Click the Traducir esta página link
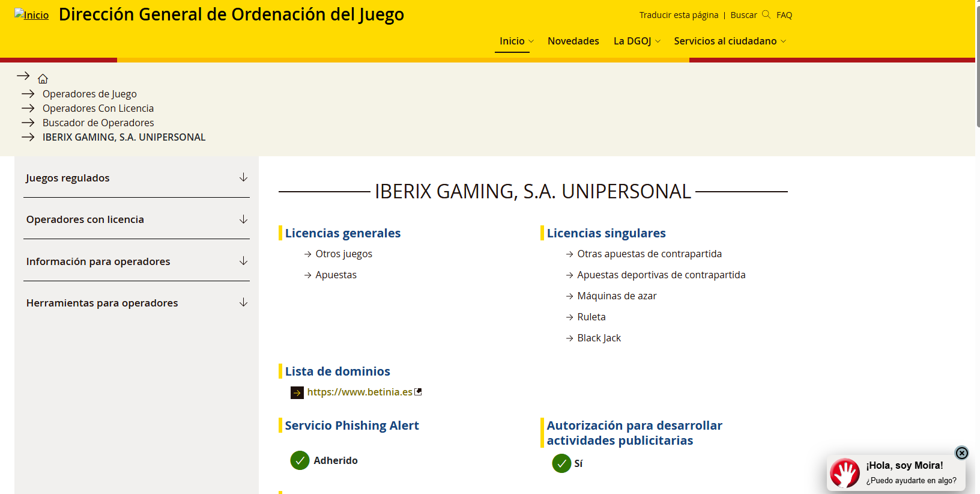Screen dimensions: 980x494 click(x=679, y=15)
